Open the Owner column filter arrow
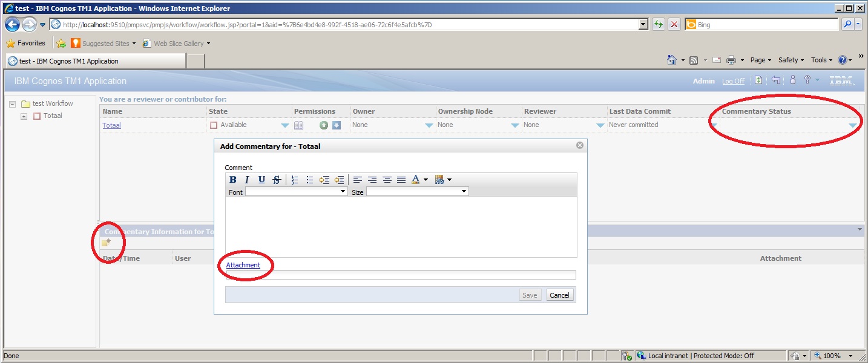The height and width of the screenshot is (363, 868). [x=429, y=126]
